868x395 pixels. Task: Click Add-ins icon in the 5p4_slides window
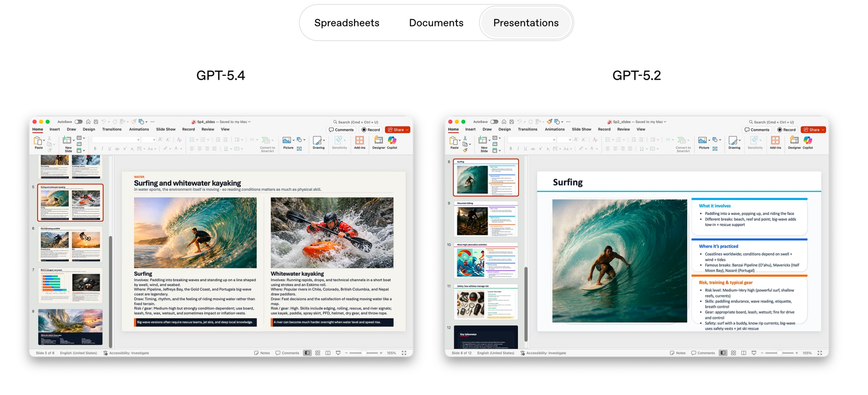click(359, 141)
